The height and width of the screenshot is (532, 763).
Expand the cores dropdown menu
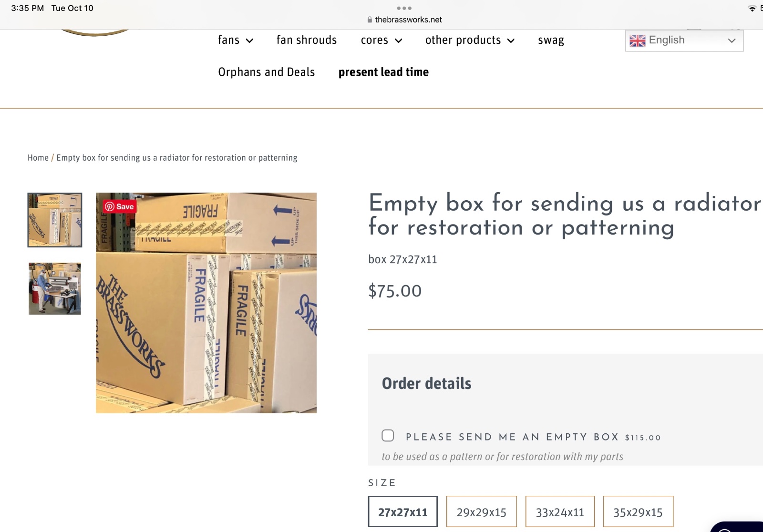pyautogui.click(x=381, y=40)
